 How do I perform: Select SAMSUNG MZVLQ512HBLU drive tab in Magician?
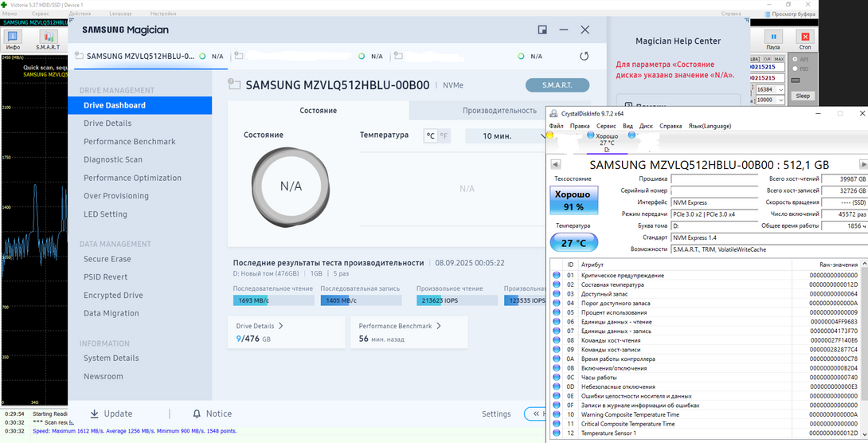[x=150, y=56]
